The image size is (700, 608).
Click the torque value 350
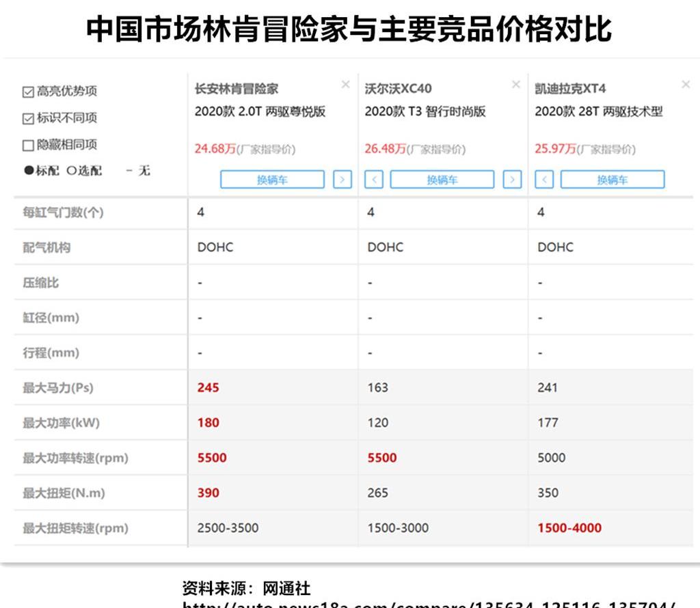pyautogui.click(x=548, y=493)
